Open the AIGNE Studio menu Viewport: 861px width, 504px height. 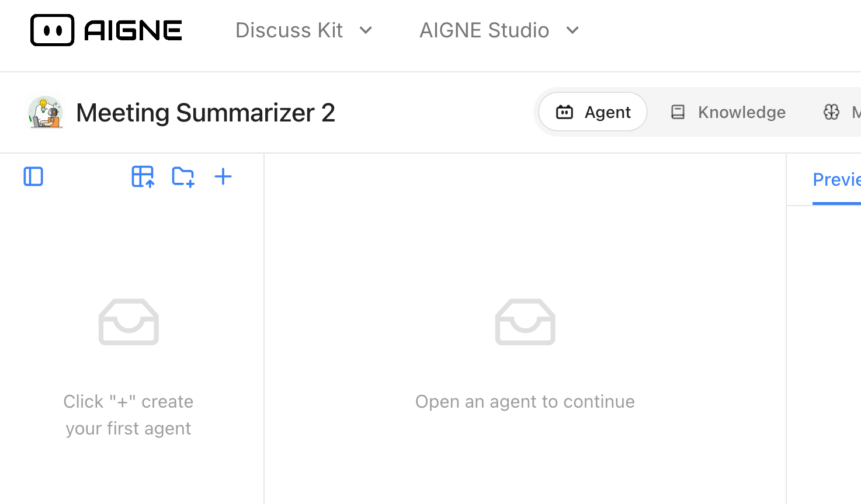(484, 30)
